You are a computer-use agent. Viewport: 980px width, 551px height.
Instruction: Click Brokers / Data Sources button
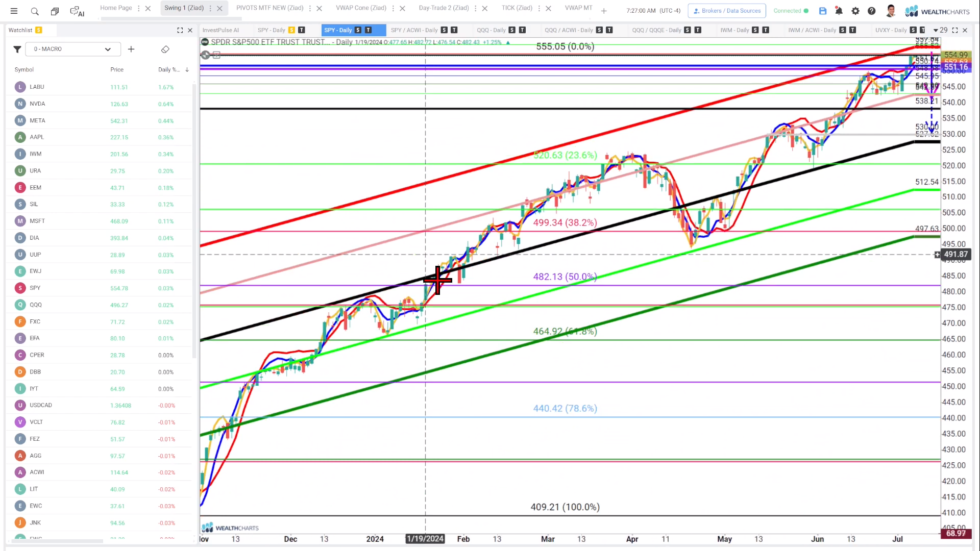pyautogui.click(x=727, y=11)
